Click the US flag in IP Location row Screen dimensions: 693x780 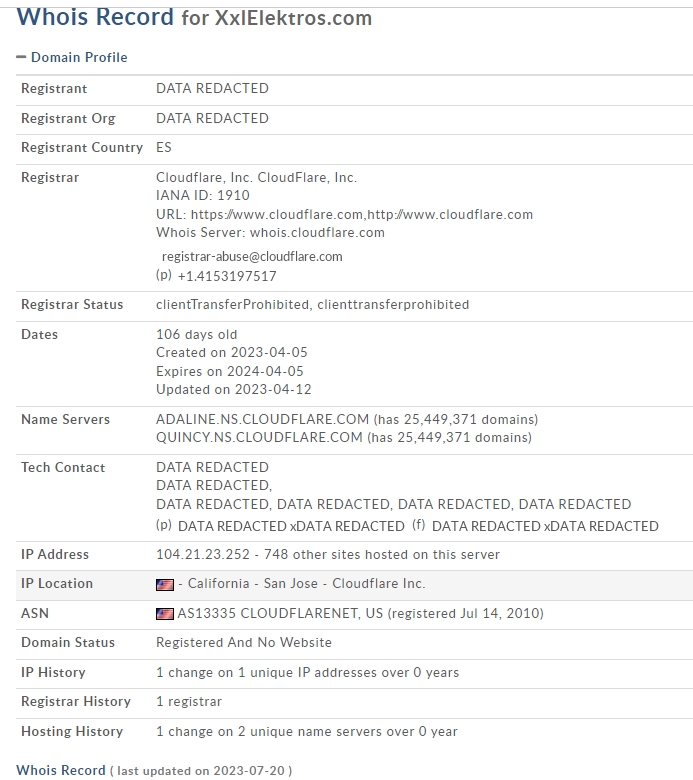coord(165,585)
